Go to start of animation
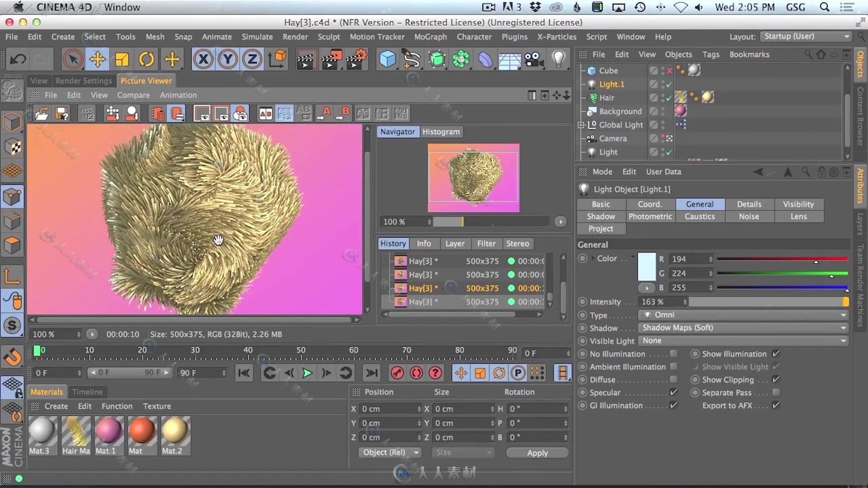Image resolution: width=868 pixels, height=488 pixels. click(x=244, y=373)
